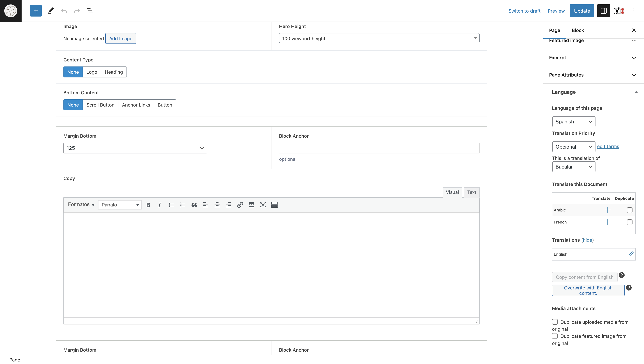This screenshot has height=364, width=644.
Task: Enable Duplicate featured image from original
Action: click(555, 336)
